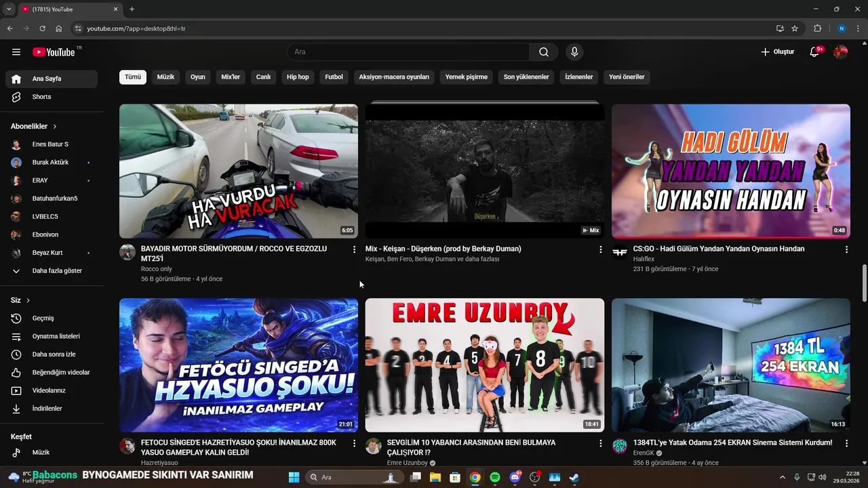Select the Mix'ler filter chip
The width and height of the screenshot is (868, 488).
pyautogui.click(x=231, y=77)
